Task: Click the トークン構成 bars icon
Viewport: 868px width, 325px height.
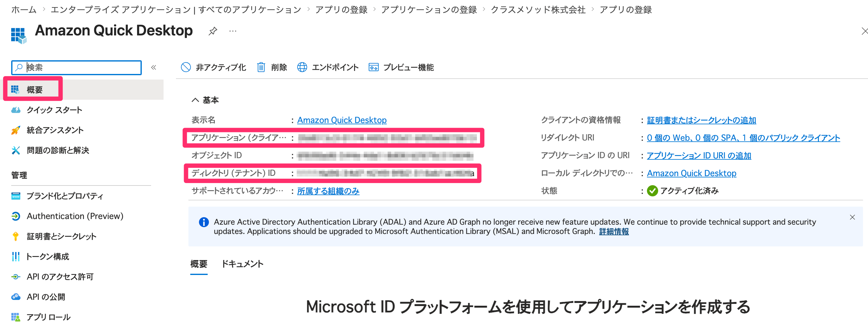Action: pyautogui.click(x=16, y=256)
